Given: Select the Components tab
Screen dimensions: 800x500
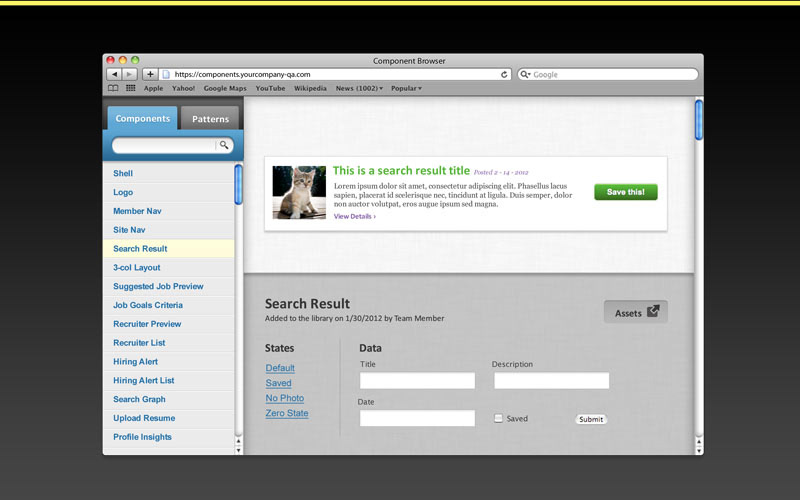Looking at the screenshot, I should coord(142,119).
